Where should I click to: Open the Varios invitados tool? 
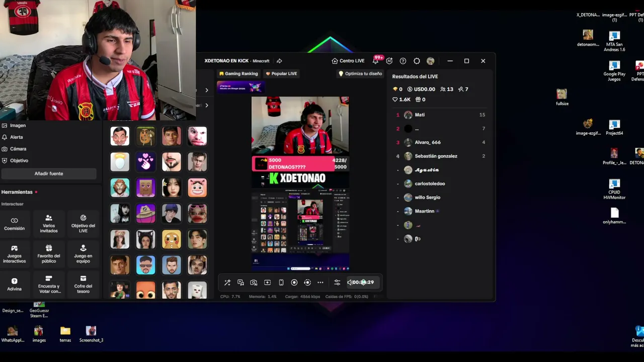coord(49,224)
